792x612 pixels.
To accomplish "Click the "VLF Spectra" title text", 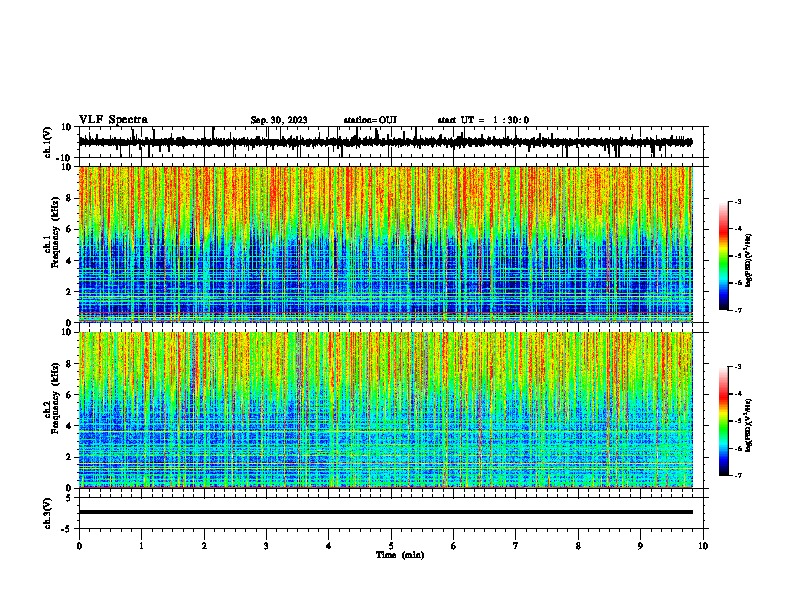I will point(113,120).
